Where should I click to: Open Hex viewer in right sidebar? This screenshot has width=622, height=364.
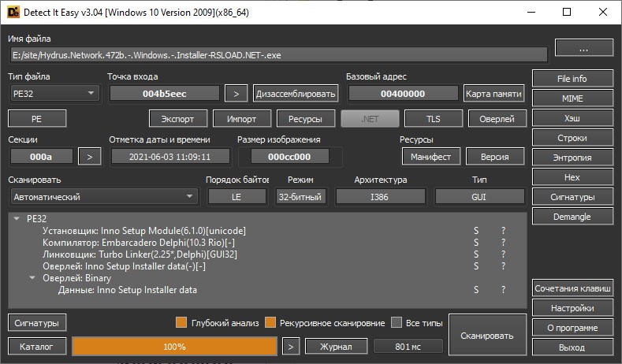click(572, 176)
